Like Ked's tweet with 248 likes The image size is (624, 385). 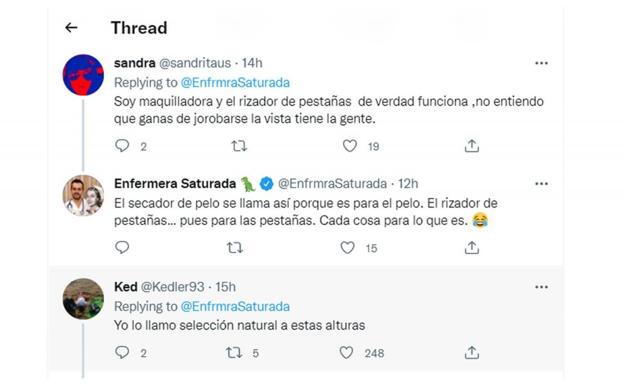click(x=346, y=353)
